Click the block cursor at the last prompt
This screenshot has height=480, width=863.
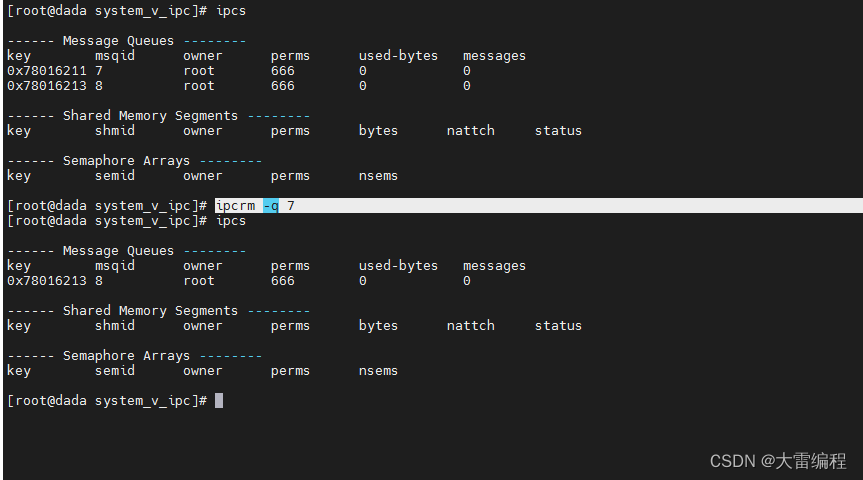tap(219, 400)
